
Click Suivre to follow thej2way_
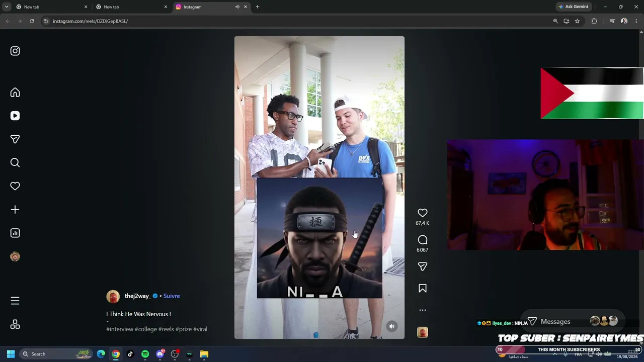[x=172, y=296]
